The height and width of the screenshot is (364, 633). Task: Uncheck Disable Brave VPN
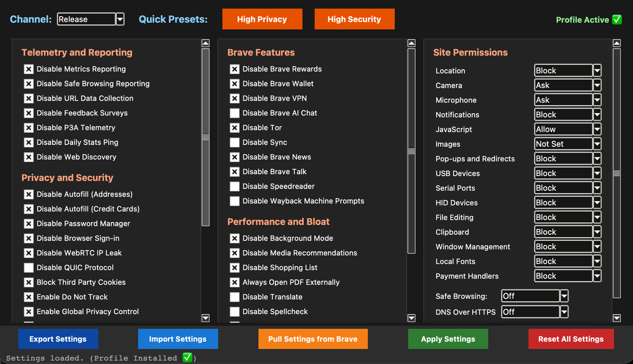[x=234, y=98]
